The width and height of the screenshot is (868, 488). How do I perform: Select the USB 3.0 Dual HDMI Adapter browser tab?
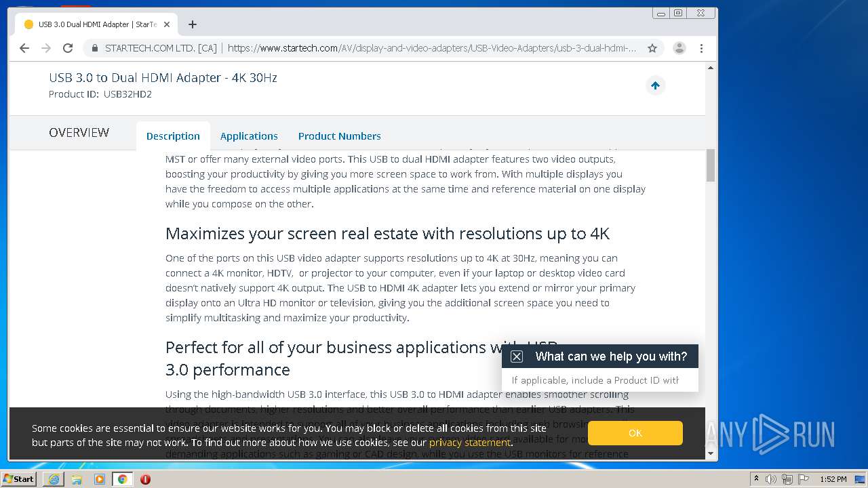(96, 24)
